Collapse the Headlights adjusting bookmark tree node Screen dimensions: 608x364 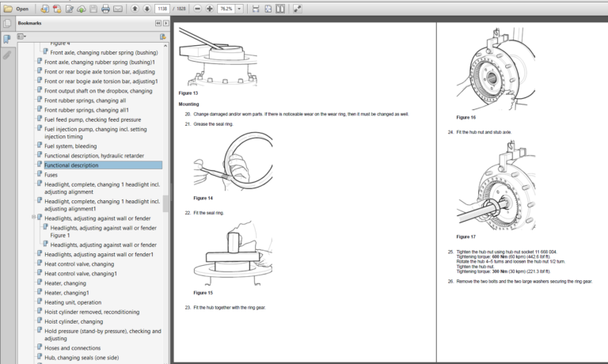(x=34, y=217)
